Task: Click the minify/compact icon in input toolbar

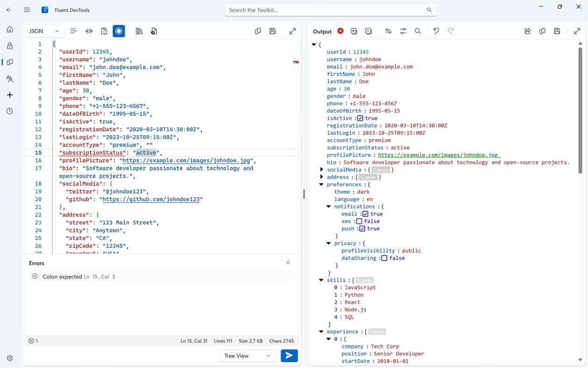Action: (89, 31)
